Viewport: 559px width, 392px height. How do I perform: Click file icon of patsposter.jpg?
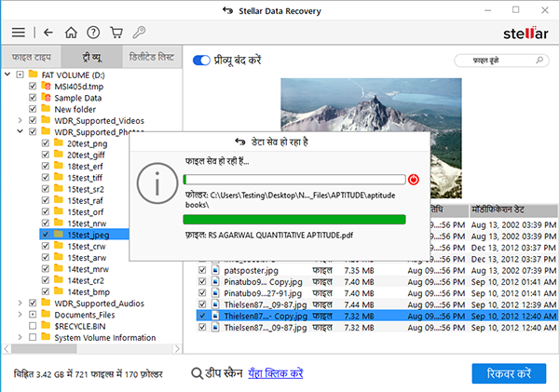pos(215,270)
